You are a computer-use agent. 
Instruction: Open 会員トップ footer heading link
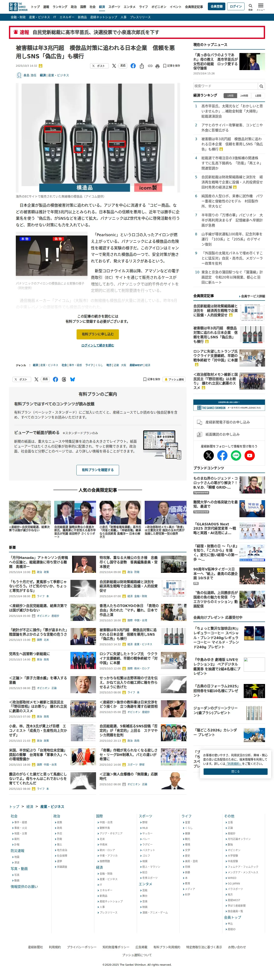coord(233,917)
